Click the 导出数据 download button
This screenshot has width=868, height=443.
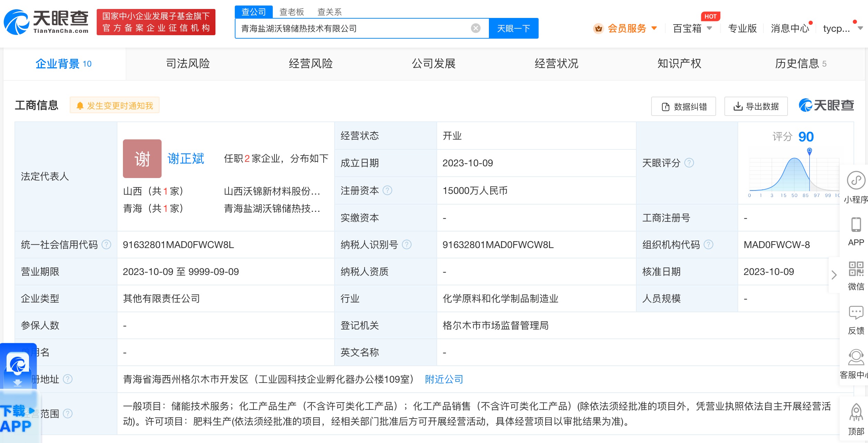click(x=756, y=107)
